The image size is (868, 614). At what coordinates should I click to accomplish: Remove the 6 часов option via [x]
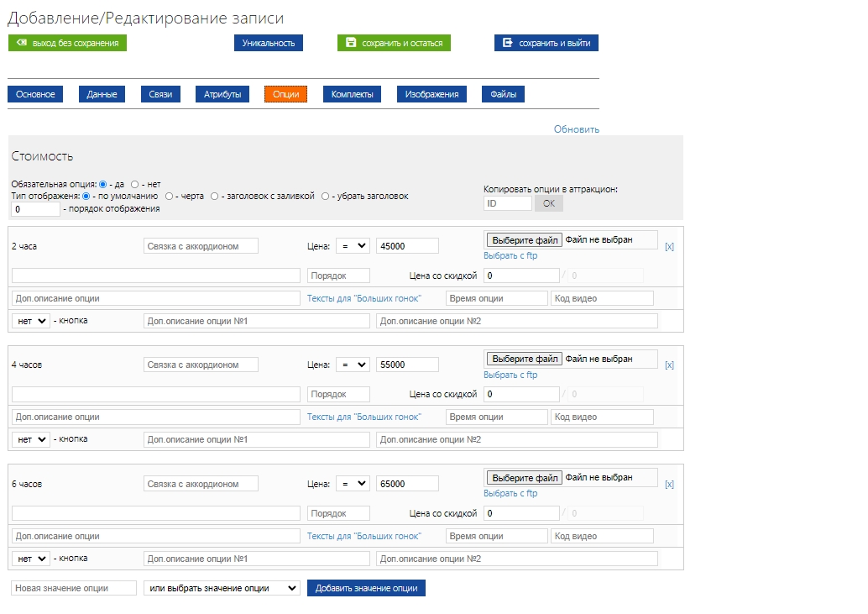pos(669,485)
